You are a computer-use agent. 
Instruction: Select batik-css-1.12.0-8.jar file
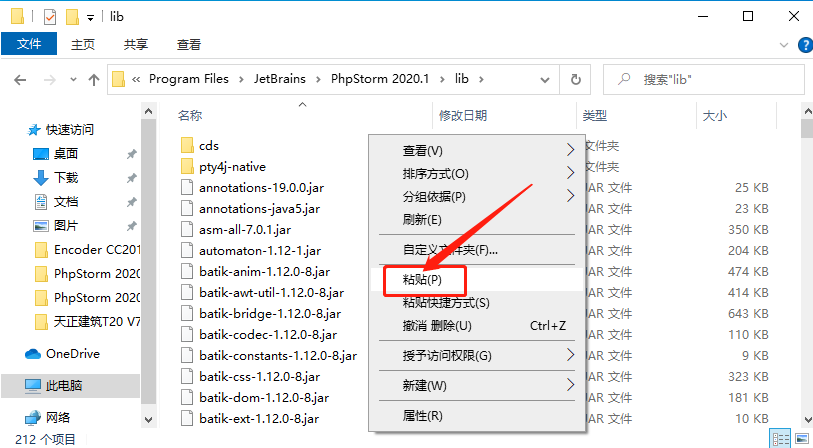point(259,377)
